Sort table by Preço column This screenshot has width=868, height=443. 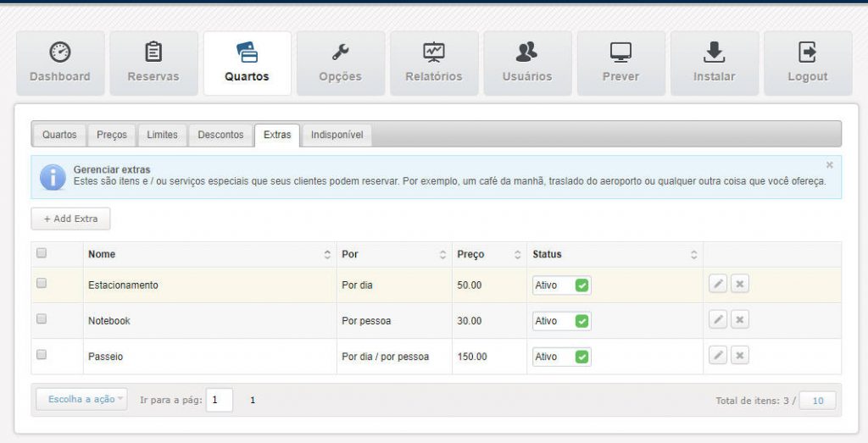coord(488,254)
